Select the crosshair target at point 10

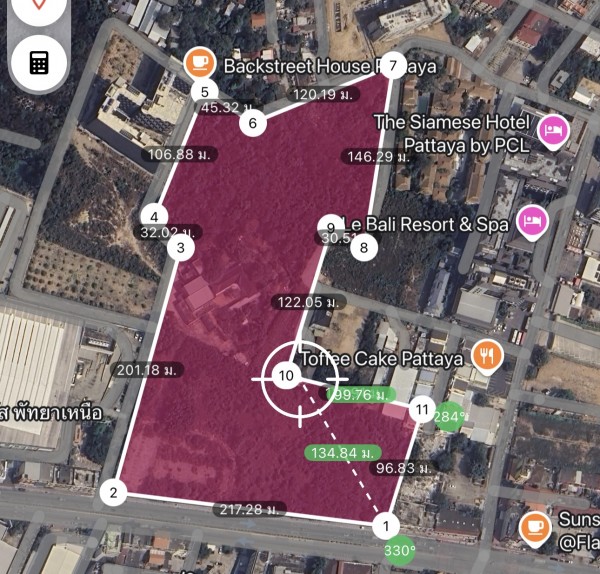[300, 379]
